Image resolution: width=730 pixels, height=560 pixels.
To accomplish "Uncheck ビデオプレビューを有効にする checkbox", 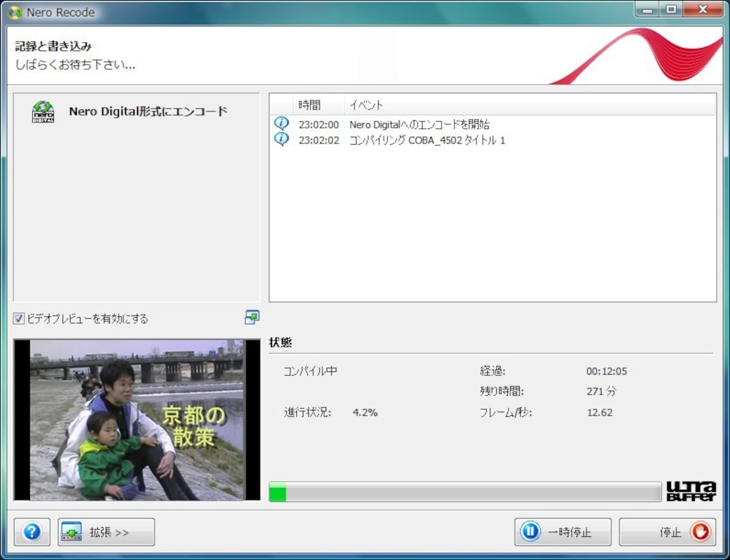I will tap(19, 318).
